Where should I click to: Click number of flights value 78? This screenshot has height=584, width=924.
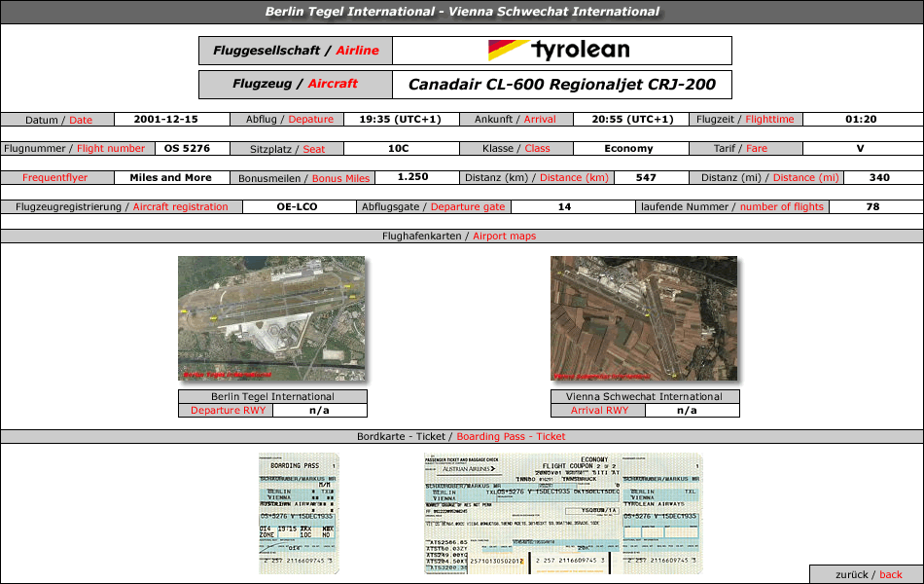point(872,207)
